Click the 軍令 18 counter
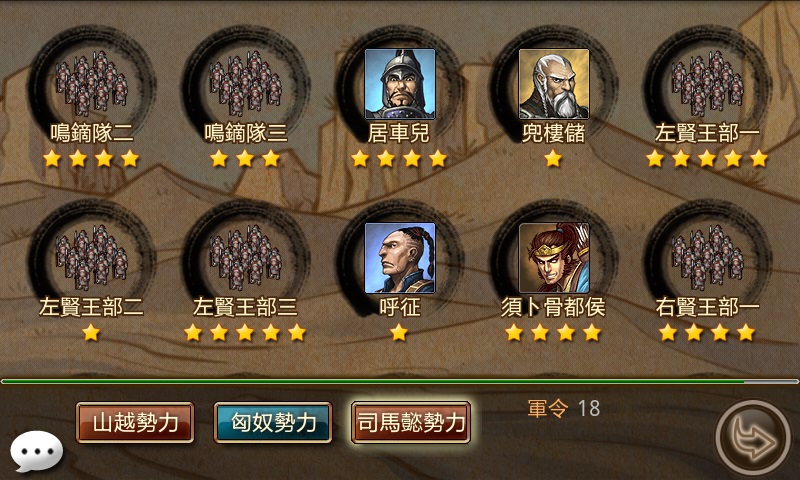The height and width of the screenshot is (480, 800). pyautogui.click(x=564, y=409)
